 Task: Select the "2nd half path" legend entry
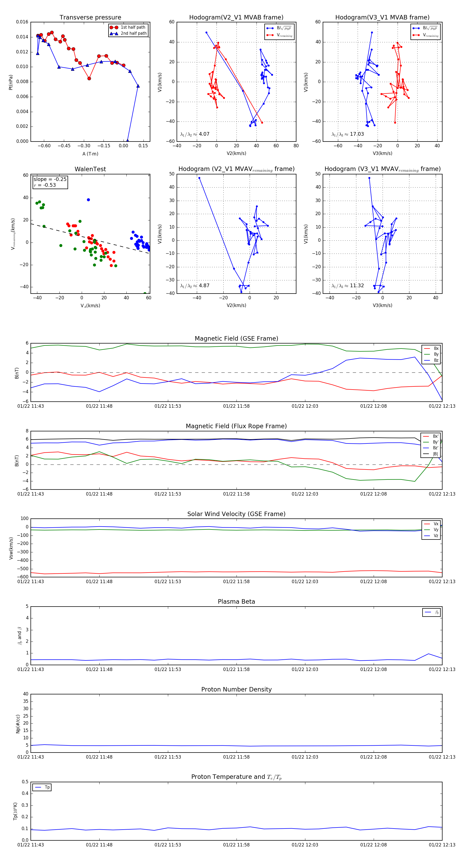[x=128, y=33]
